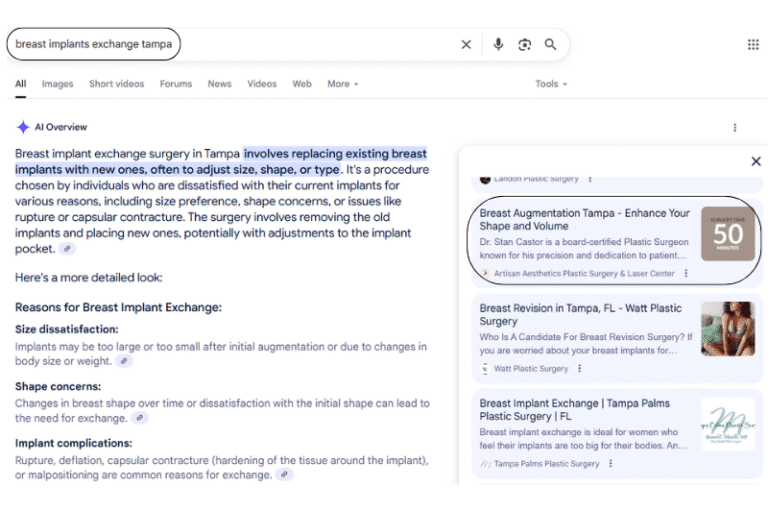The width and height of the screenshot is (768, 512).
Task: Click the '50 minutes' thumbnail on Artisan card
Action: (x=728, y=234)
